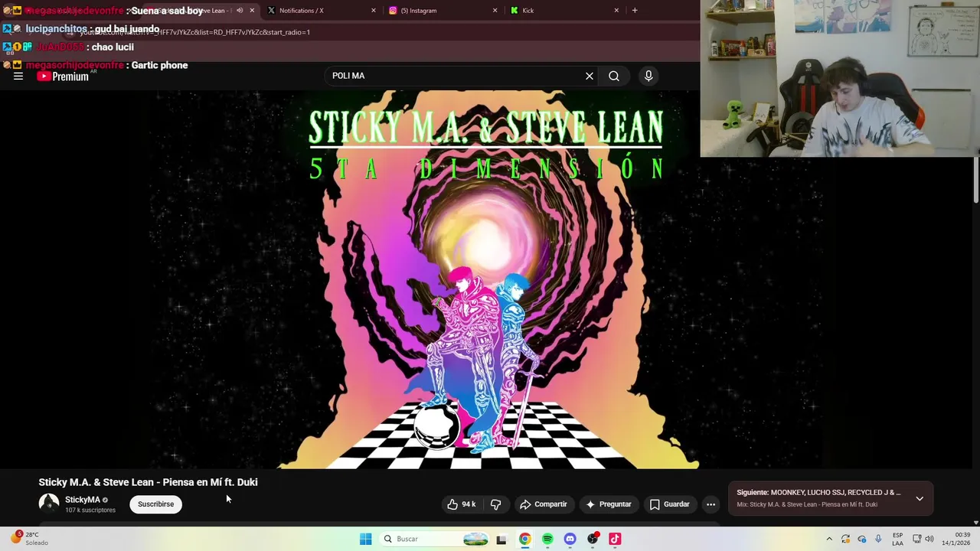Click the page vertical scrollbar thumb
Viewport: 980px width, 551px height.
tap(976, 181)
